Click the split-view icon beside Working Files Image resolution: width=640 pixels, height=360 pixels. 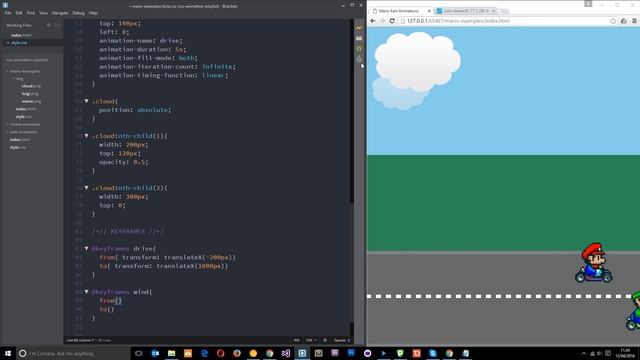[58, 25]
